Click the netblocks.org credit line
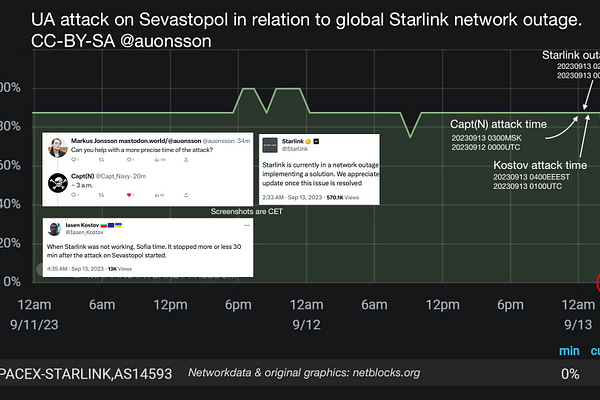Image resolution: width=600 pixels, height=400 pixels. [304, 373]
